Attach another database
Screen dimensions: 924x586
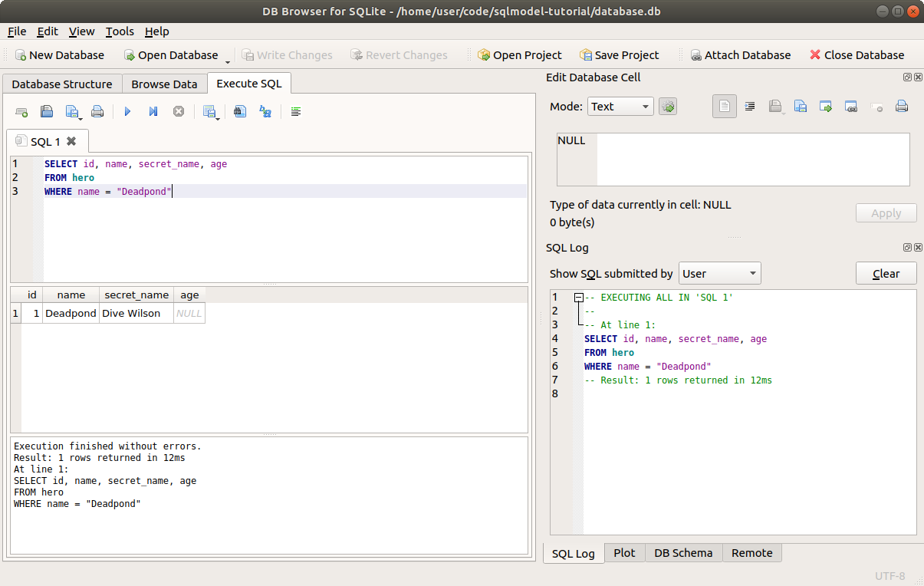pyautogui.click(x=740, y=54)
